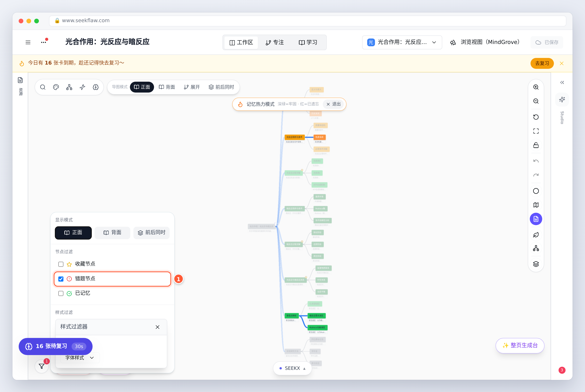
Task: Open the 光合作用 document dropdown
Action: (x=402, y=42)
